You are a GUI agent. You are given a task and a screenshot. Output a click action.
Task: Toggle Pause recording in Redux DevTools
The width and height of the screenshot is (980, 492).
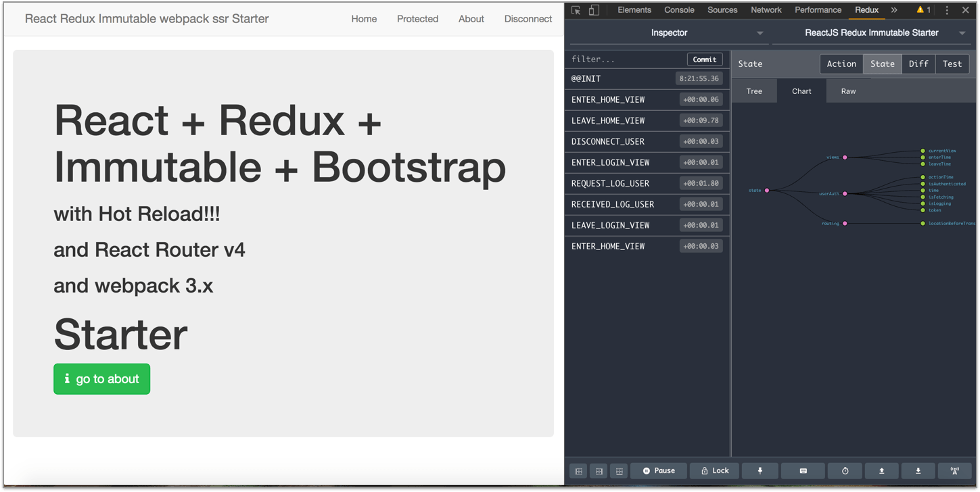coord(658,471)
